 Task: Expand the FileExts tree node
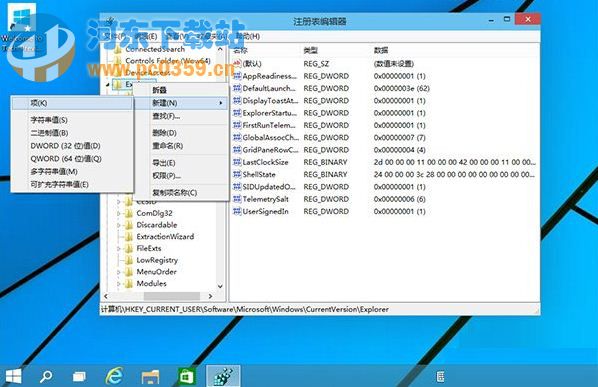(x=118, y=248)
